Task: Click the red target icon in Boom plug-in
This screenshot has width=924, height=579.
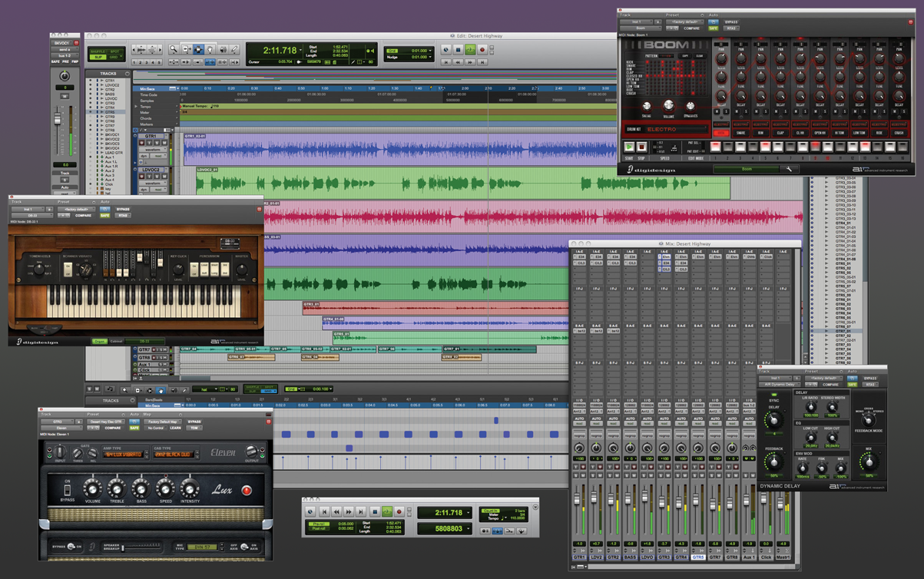Action: tap(911, 22)
